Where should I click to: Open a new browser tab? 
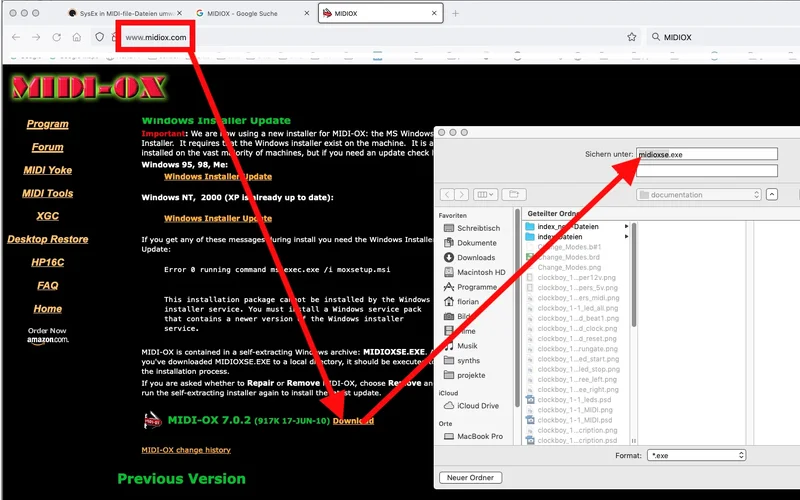point(455,13)
